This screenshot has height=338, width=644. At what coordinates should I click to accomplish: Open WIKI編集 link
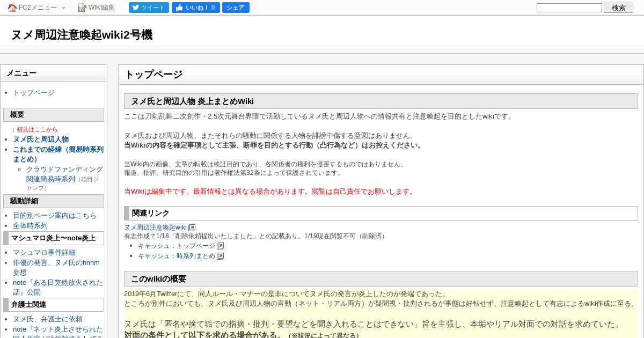(x=101, y=8)
